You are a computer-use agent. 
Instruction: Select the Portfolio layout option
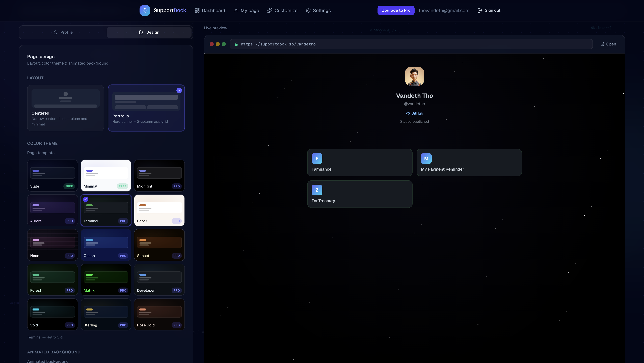tap(146, 108)
